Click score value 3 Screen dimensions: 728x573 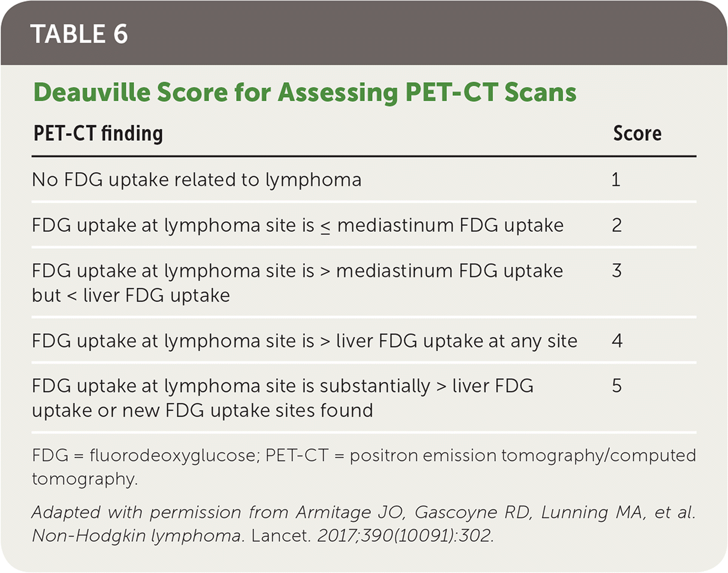617,271
